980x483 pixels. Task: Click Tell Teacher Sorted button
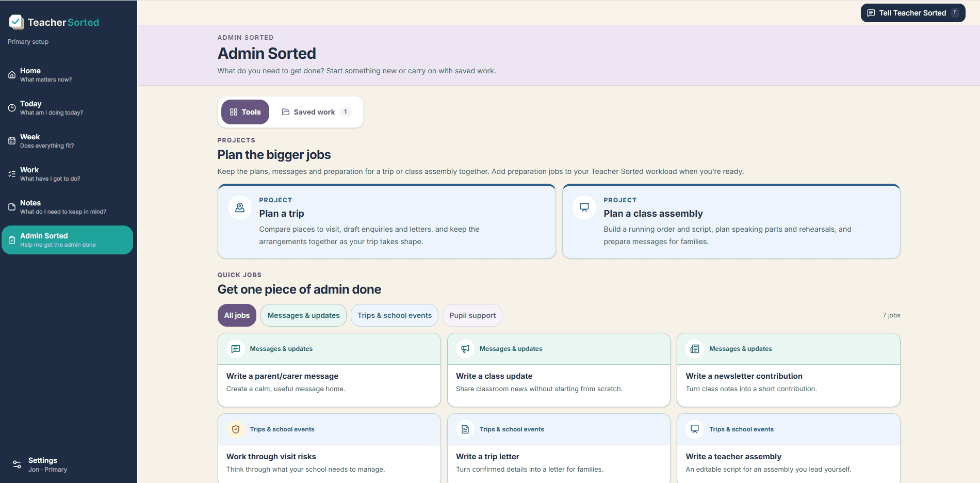click(x=913, y=13)
